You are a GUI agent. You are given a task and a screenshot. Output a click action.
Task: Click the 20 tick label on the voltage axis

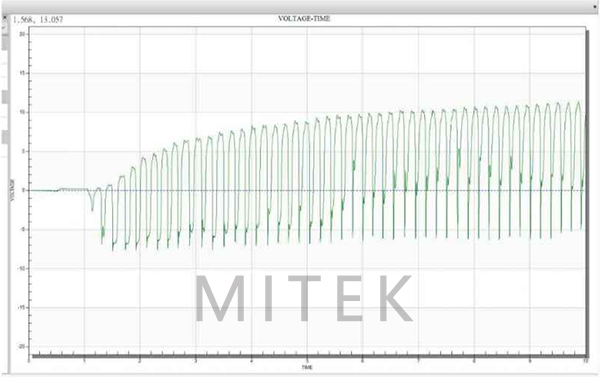point(22,34)
